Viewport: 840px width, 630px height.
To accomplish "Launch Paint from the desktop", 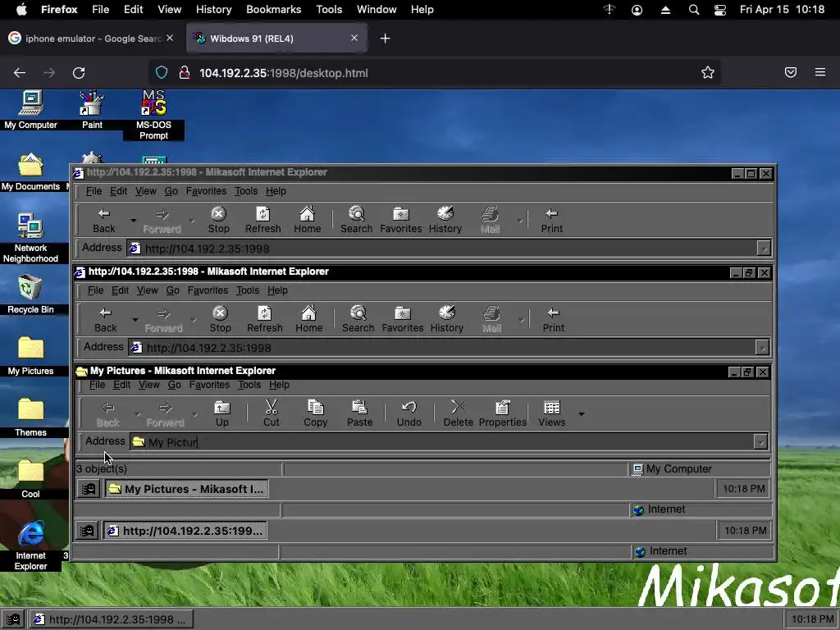I will coord(92,110).
